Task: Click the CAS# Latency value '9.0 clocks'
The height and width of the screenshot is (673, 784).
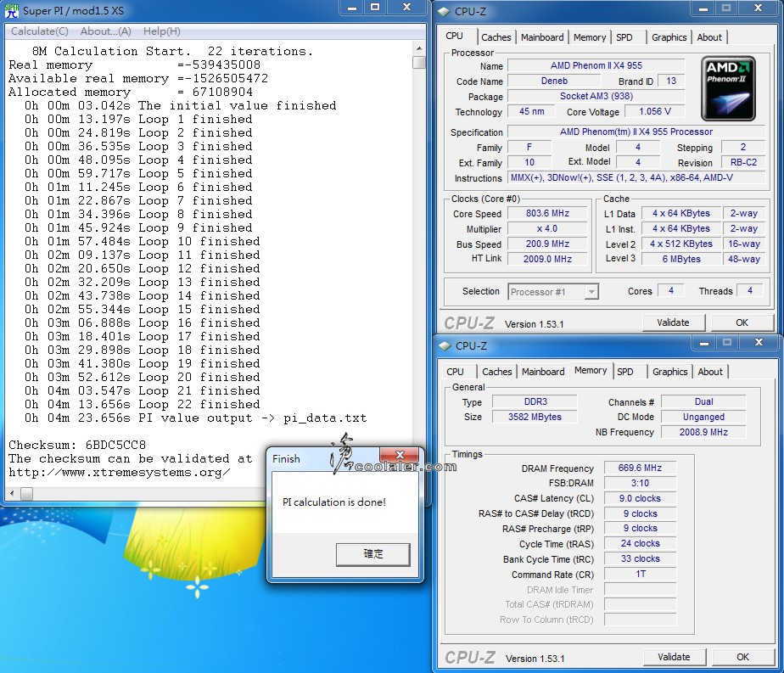Action: (x=640, y=498)
